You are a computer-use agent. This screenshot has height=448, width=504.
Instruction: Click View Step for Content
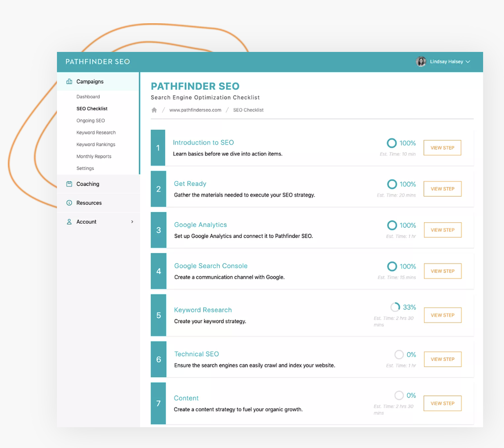click(x=443, y=403)
